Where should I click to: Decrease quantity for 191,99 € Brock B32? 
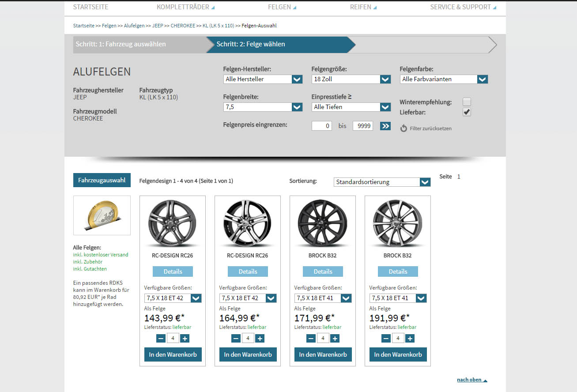coord(386,339)
